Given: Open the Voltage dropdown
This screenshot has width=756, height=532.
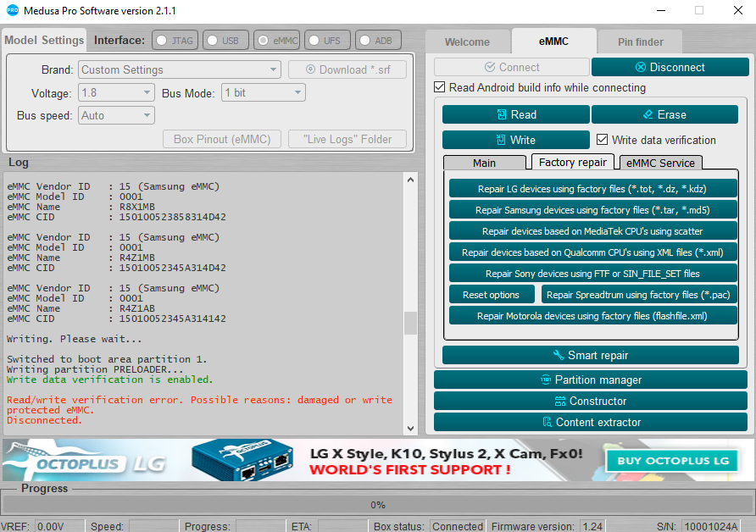Looking at the screenshot, I should (116, 92).
